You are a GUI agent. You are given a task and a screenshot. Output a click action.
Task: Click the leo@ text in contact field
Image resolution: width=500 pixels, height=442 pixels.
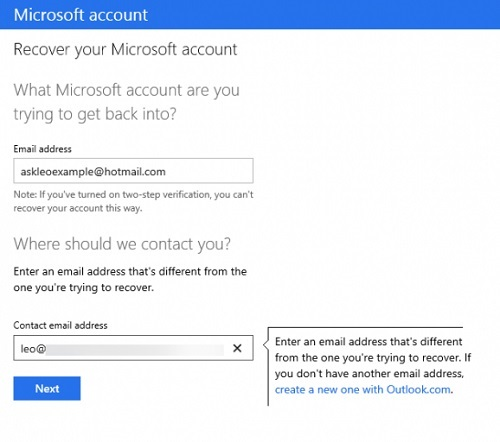[33, 349]
